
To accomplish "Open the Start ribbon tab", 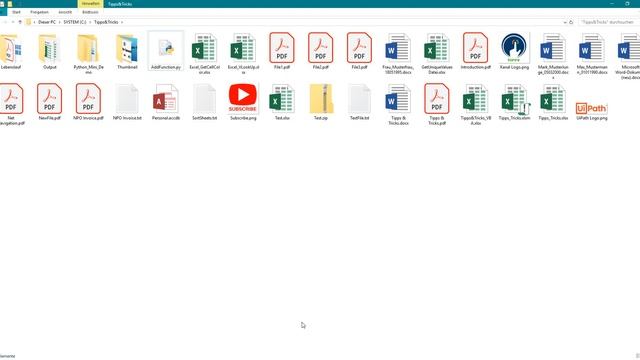I will click(16, 12).
